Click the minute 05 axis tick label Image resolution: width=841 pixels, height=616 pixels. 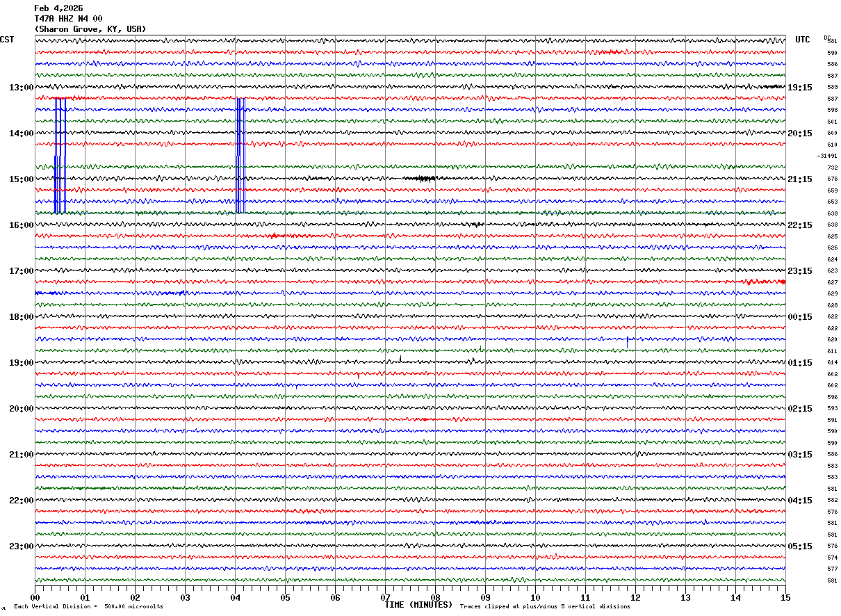pyautogui.click(x=285, y=597)
